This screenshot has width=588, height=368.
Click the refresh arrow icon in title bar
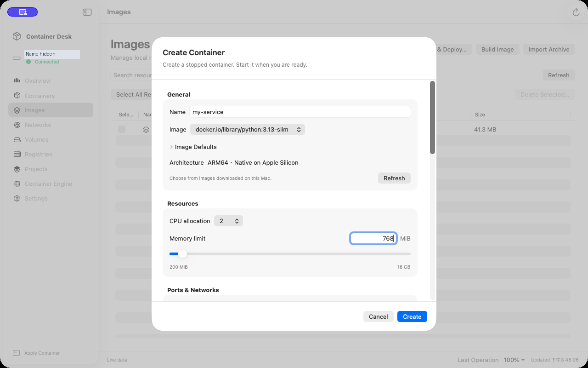coord(576,12)
